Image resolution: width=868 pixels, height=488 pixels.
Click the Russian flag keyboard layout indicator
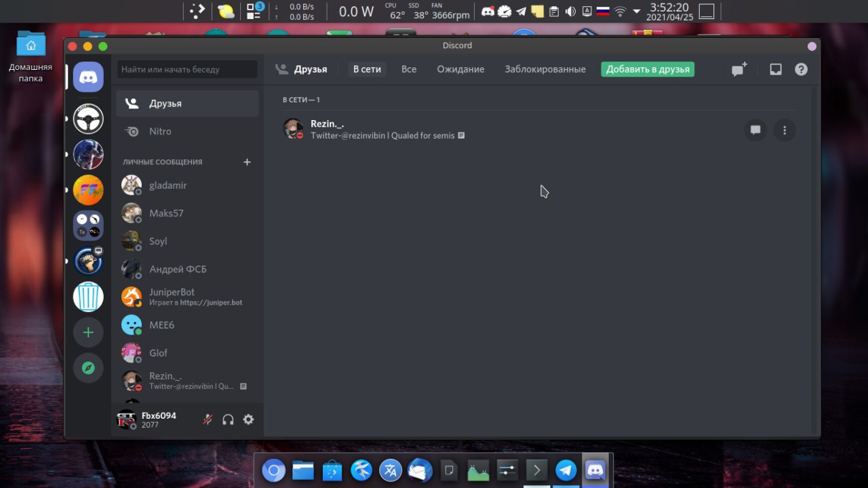[x=603, y=12]
